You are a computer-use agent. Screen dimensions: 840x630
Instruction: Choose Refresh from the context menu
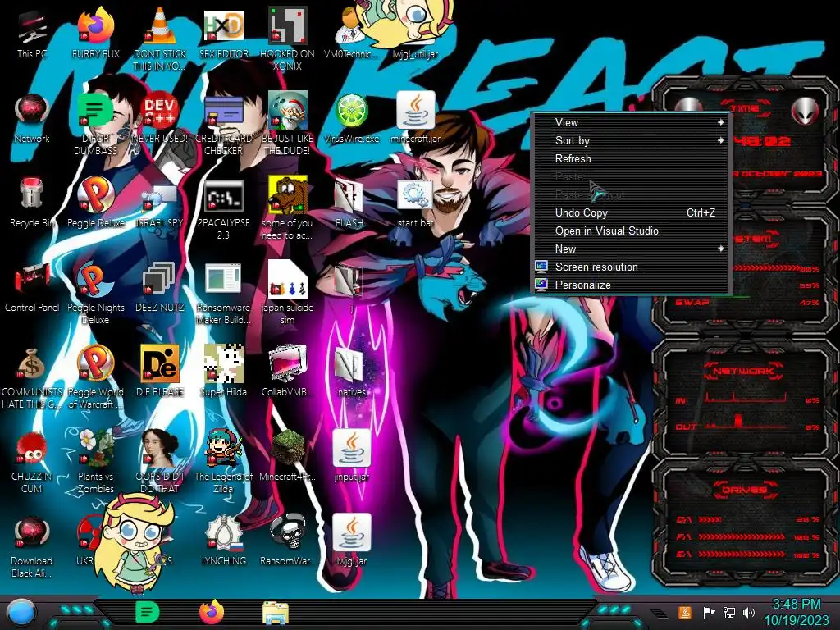(632, 158)
